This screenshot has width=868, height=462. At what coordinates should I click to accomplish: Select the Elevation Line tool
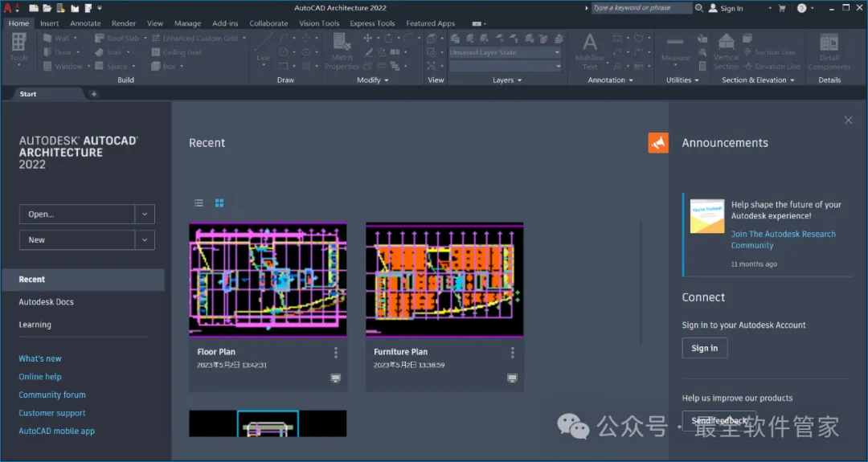pos(772,67)
